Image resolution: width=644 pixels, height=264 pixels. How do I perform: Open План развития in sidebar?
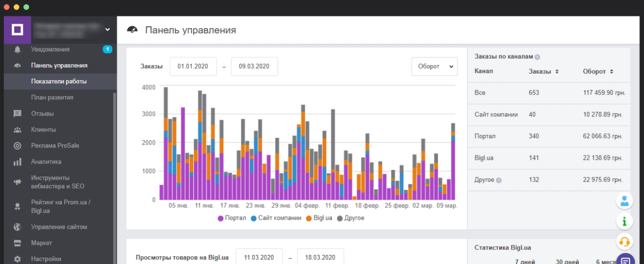[52, 97]
